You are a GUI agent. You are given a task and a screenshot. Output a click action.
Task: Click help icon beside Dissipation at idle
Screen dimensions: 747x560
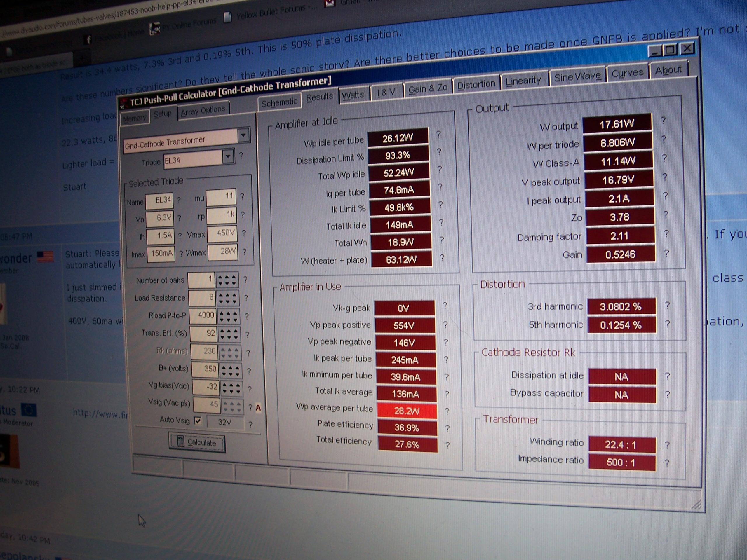[667, 376]
